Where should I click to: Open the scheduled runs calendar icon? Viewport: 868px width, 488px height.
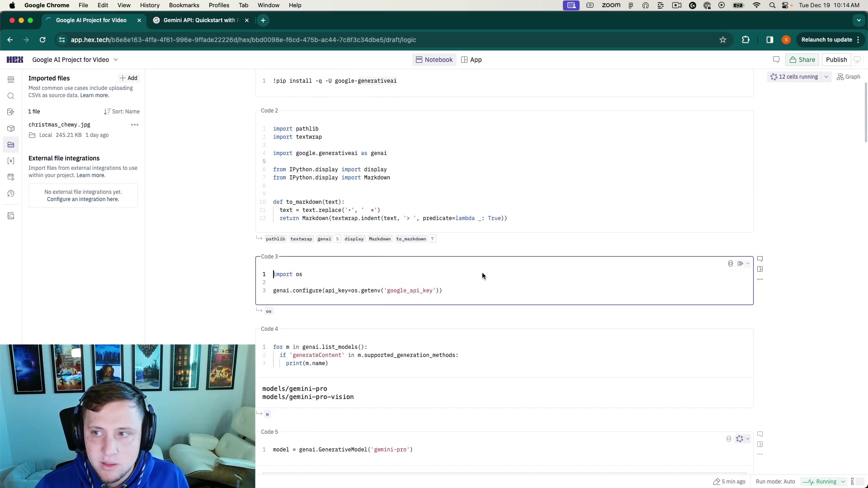pos(11,177)
